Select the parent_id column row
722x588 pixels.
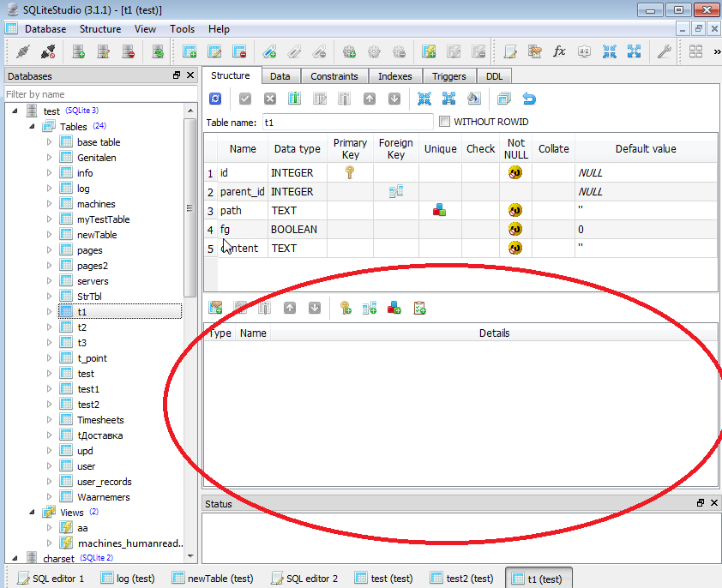460,191
